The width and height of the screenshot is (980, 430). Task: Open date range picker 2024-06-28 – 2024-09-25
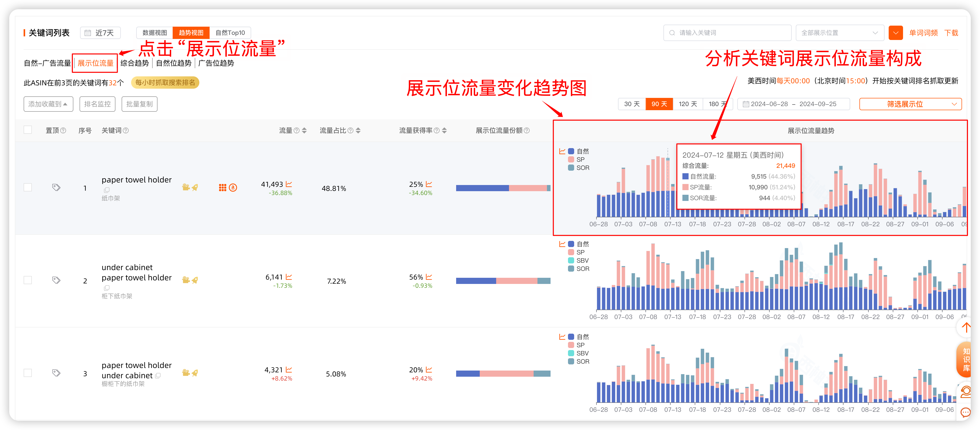tap(793, 104)
